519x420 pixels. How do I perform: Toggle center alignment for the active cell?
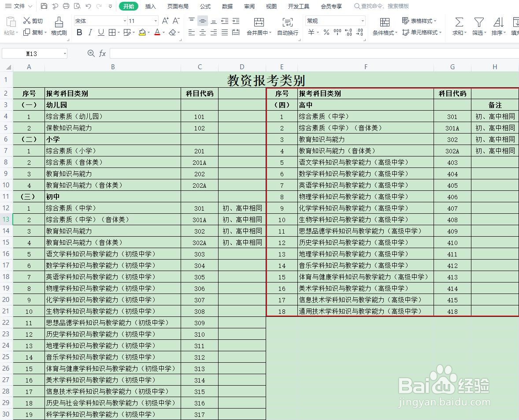pyautogui.click(x=202, y=33)
